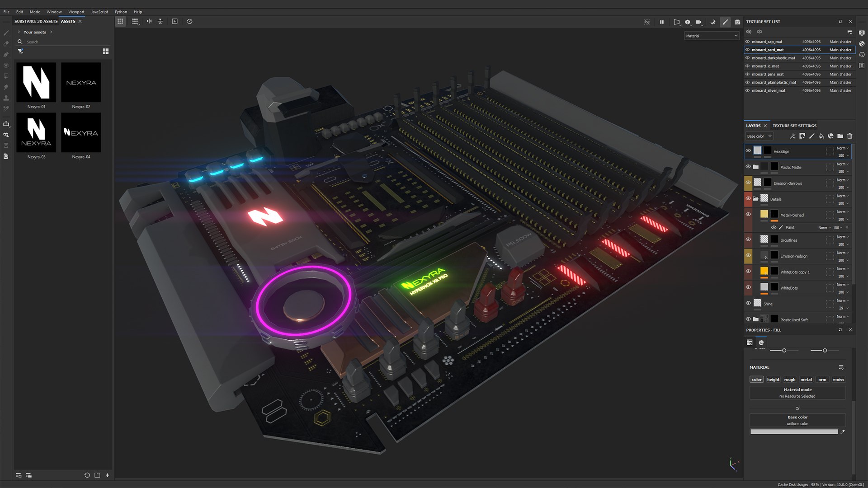Image resolution: width=868 pixels, height=488 pixels.
Task: Click the active paint brush mode icon
Action: point(725,22)
